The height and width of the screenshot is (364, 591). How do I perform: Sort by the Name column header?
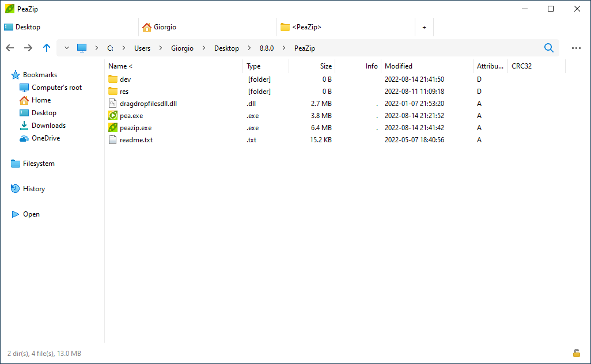(x=174, y=66)
